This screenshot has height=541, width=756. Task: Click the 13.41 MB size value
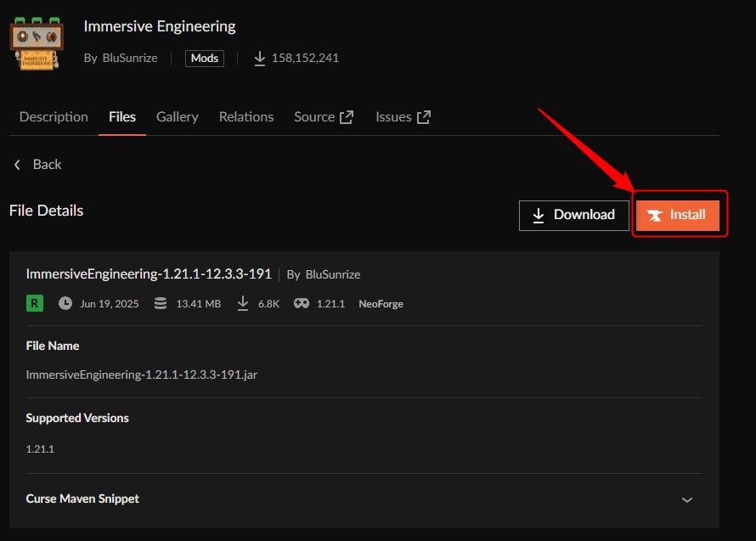pyautogui.click(x=198, y=304)
